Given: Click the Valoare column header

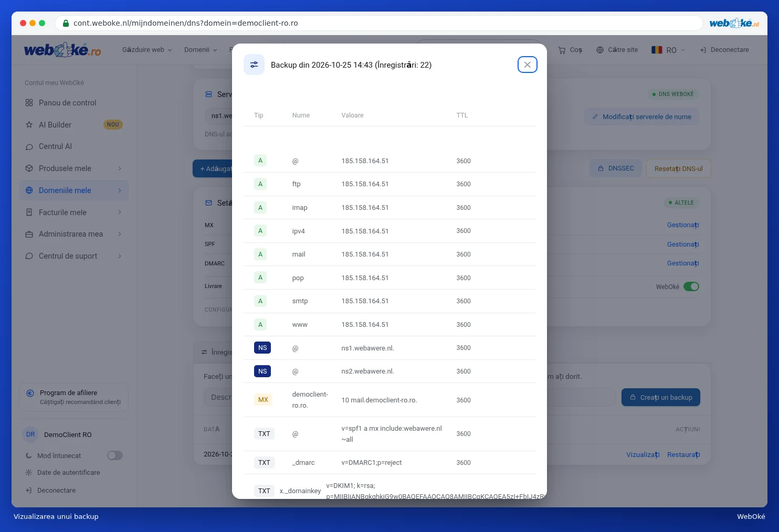Looking at the screenshot, I should 352,115.
